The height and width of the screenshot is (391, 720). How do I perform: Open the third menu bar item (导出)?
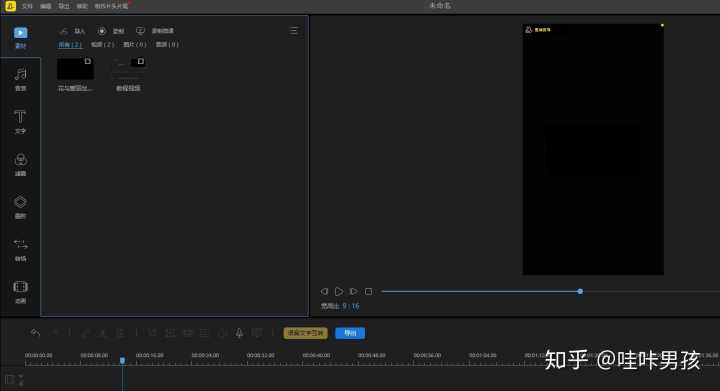(64, 6)
